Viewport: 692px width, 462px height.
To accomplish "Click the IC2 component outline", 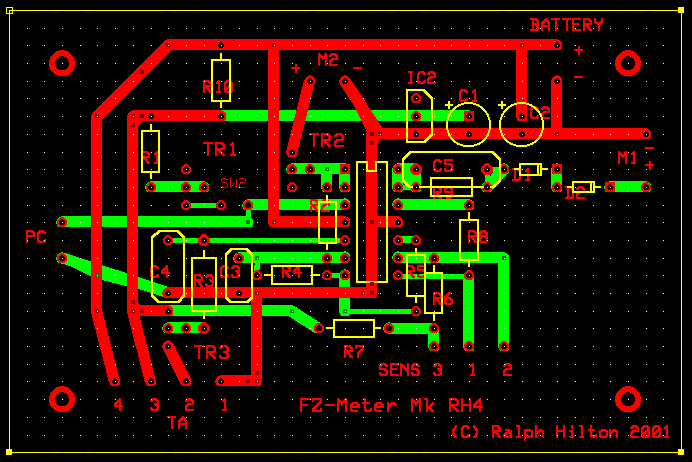I will [418, 114].
